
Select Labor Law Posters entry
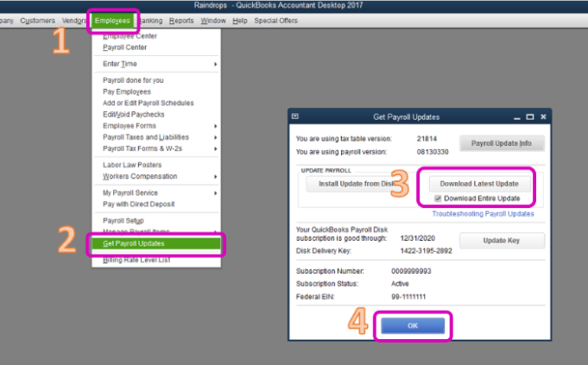[x=132, y=165]
